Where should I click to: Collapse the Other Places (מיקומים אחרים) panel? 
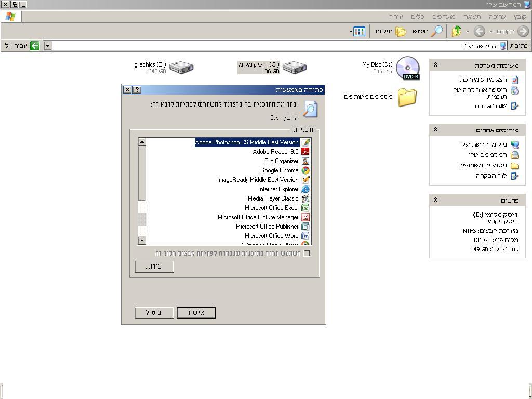(x=436, y=130)
